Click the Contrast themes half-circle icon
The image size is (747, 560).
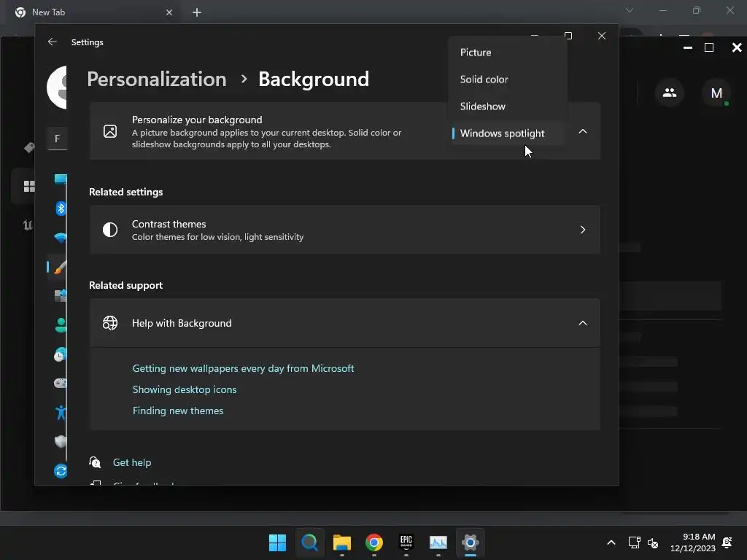click(110, 230)
